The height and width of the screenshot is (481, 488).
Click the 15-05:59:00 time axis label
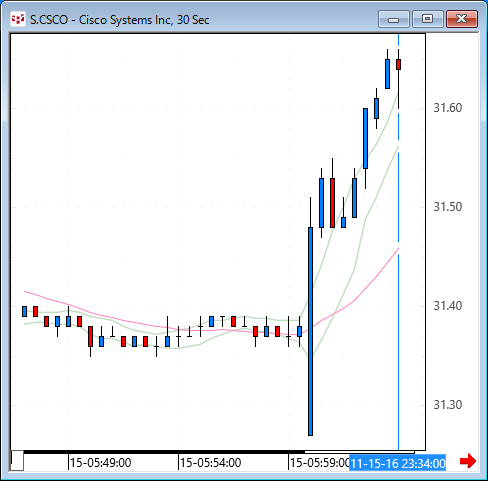(319, 463)
